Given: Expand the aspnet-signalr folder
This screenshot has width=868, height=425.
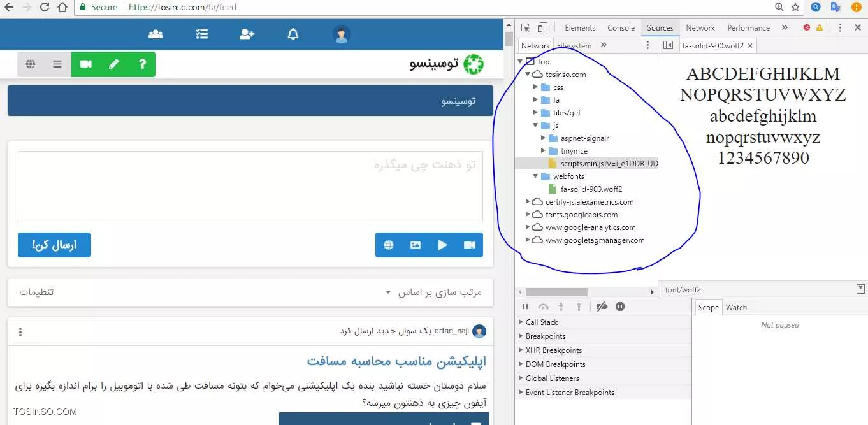Looking at the screenshot, I should (544, 138).
